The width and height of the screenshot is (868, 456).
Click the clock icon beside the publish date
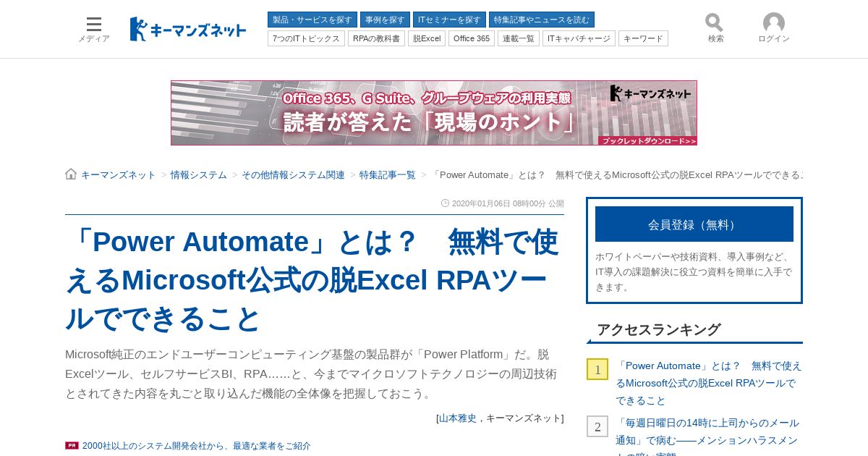[445, 203]
